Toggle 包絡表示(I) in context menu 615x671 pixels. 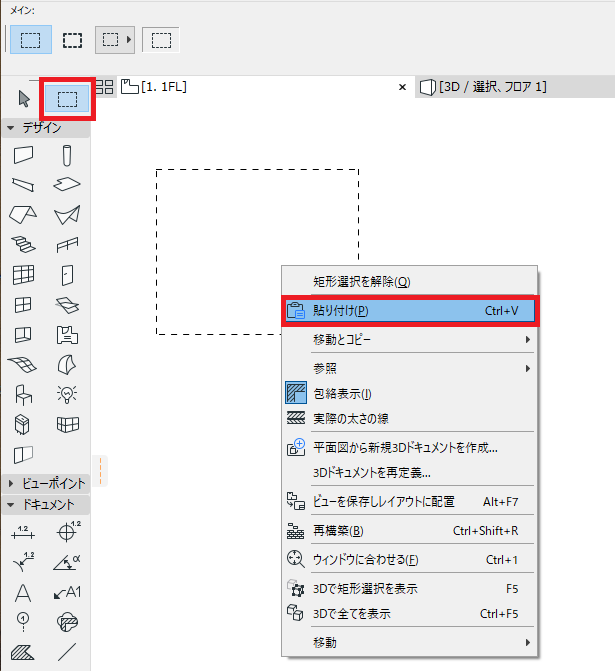410,393
